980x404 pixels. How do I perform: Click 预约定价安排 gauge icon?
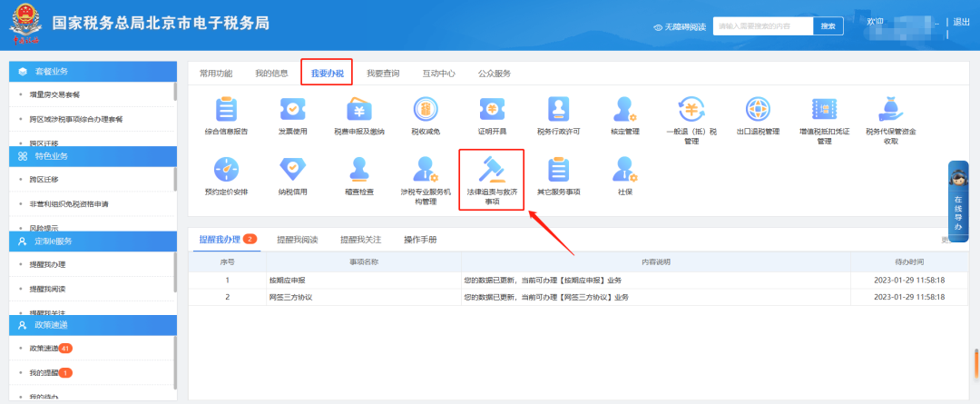226,171
